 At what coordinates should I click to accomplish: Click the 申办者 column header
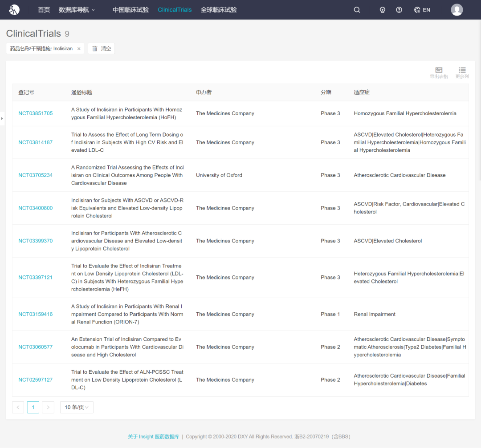204,93
